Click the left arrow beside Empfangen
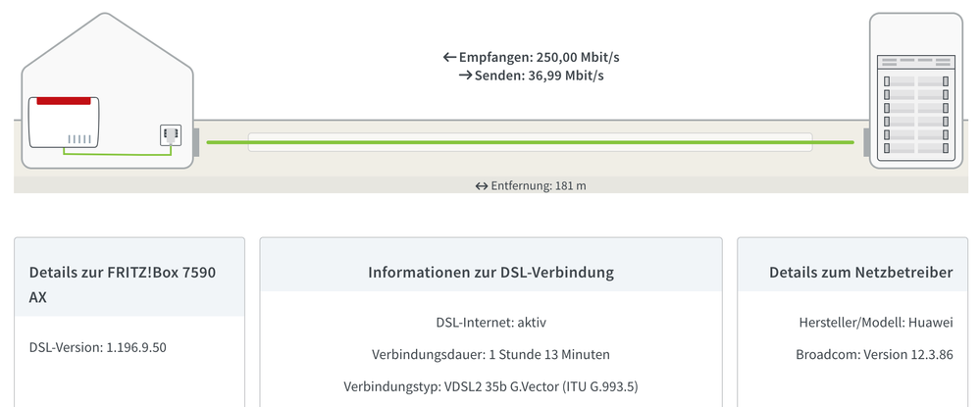Viewport: 980px width, 407px height. coord(448,58)
